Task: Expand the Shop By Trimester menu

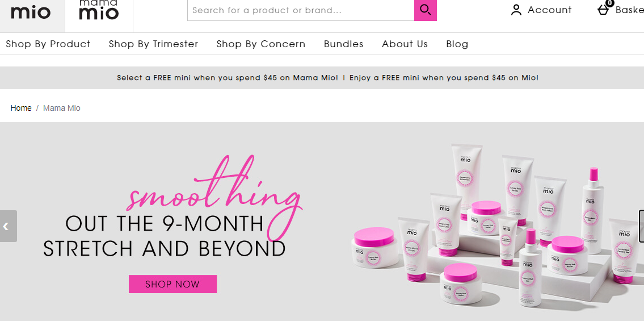Action: [154, 44]
